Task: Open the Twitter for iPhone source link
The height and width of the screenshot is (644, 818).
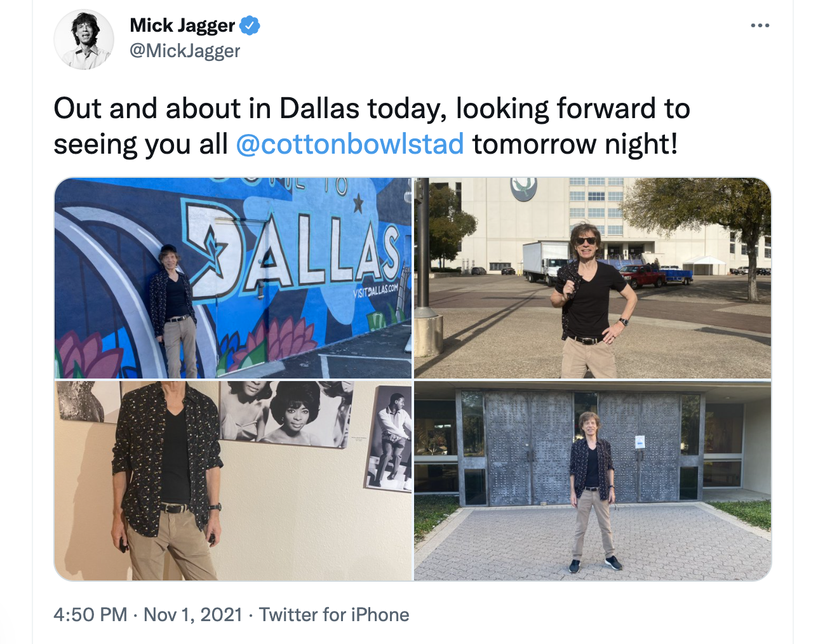Action: pos(334,615)
